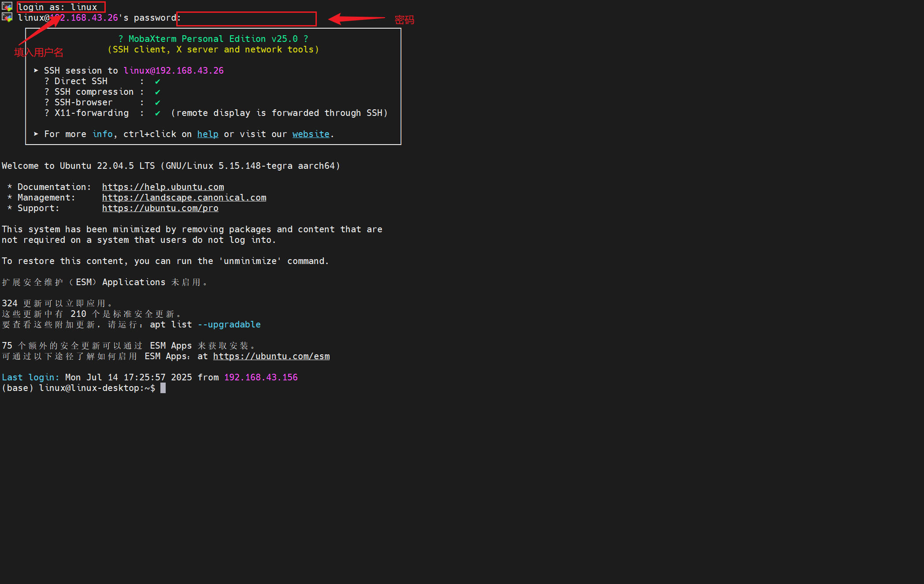Click inside the red-boxed password field
Image resolution: width=924 pixels, height=584 pixels.
point(247,19)
